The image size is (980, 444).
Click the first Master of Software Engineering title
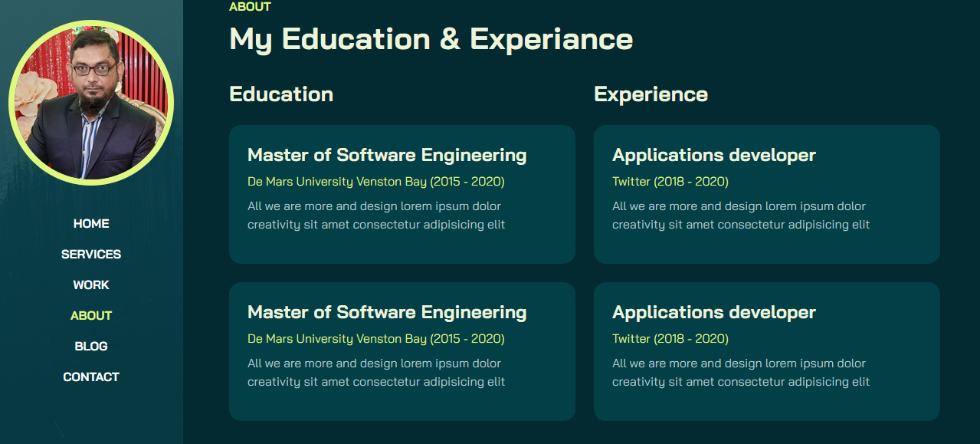[387, 155]
